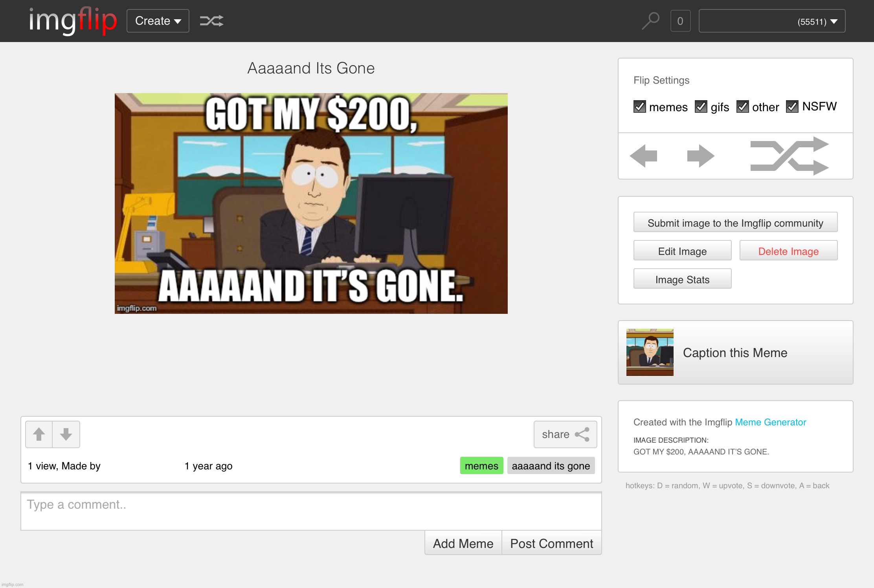Click the '1 year ago' text
The width and height of the screenshot is (874, 588).
pos(209,466)
